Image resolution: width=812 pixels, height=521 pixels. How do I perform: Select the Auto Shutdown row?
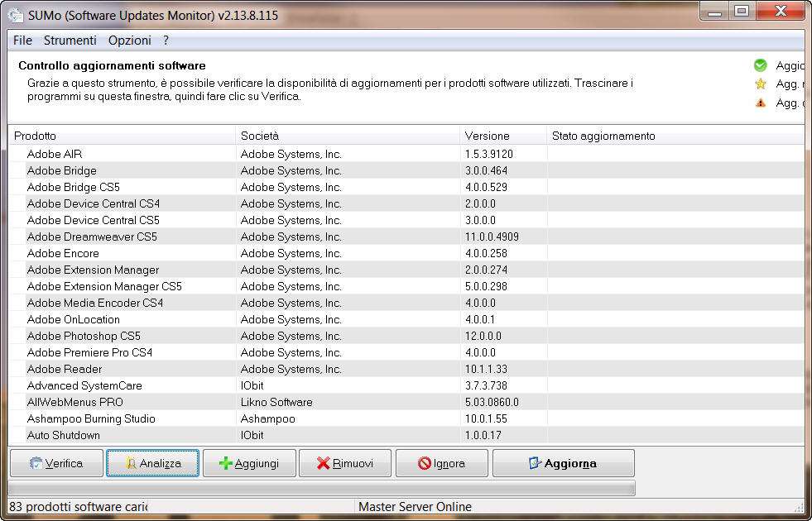tap(406, 436)
